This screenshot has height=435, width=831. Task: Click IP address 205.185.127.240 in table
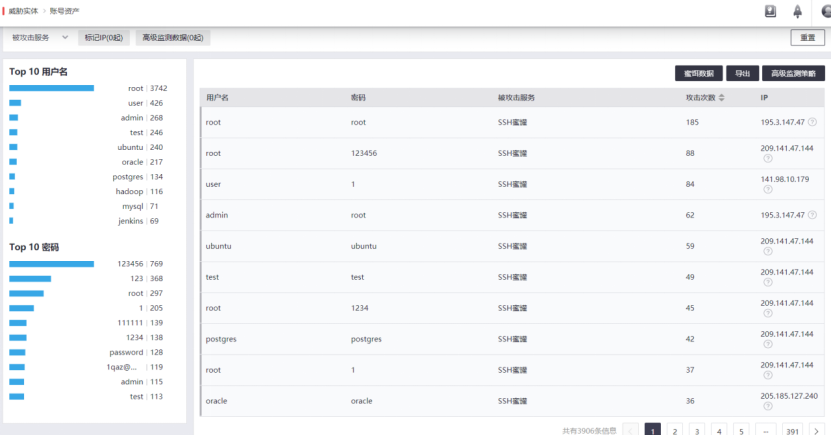pos(789,396)
